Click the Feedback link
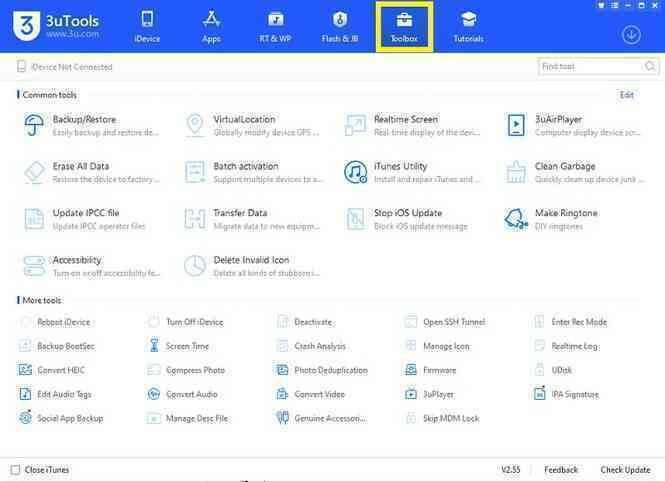Viewport: 665px width, 482px height. click(561, 470)
